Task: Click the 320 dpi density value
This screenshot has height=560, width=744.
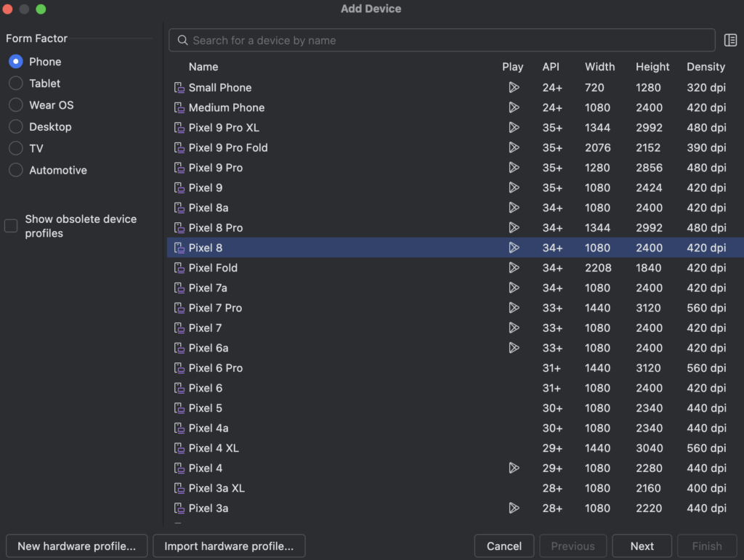Action: [706, 88]
